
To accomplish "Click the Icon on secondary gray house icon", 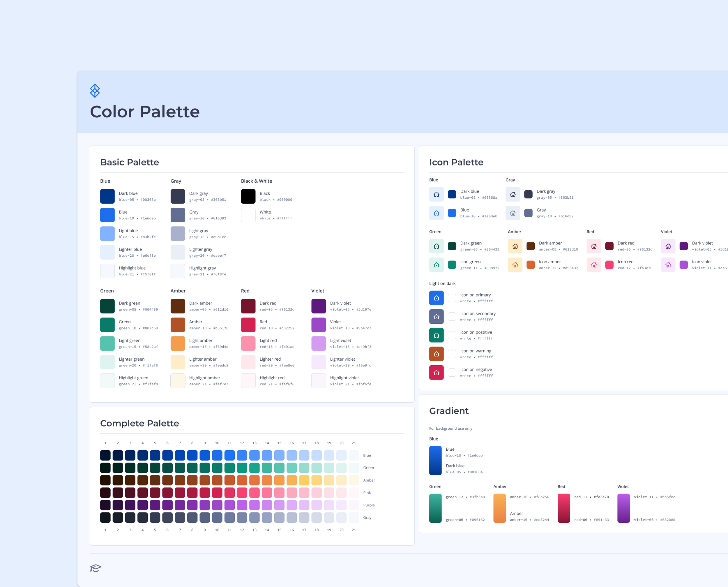I will point(436,316).
